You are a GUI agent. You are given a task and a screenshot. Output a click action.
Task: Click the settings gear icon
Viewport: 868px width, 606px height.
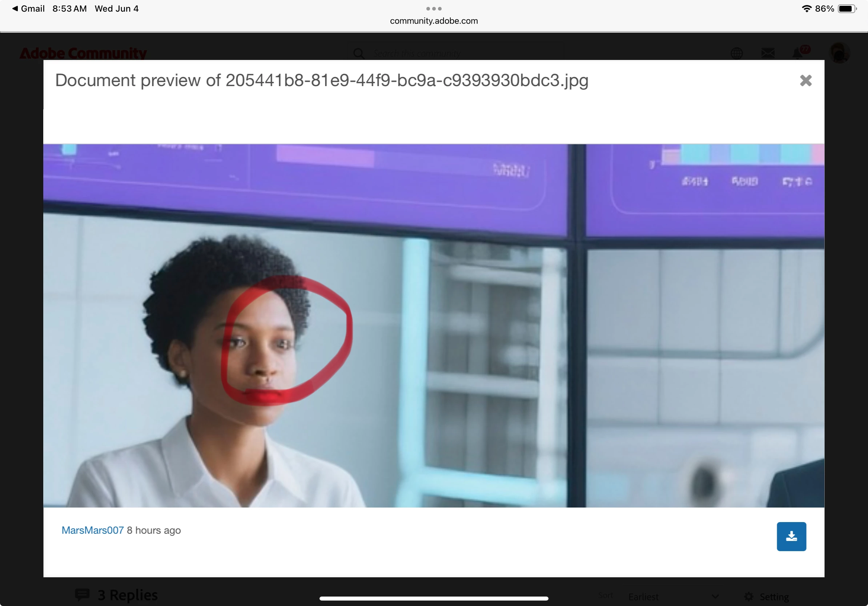point(748,597)
